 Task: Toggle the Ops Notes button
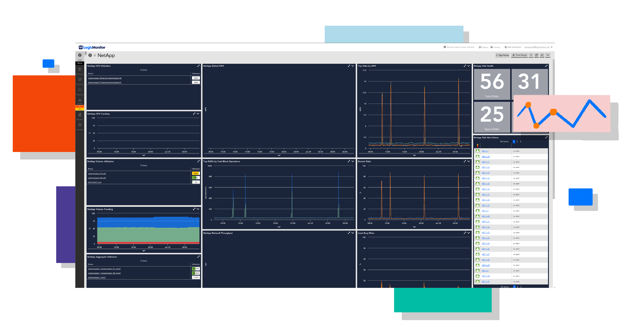[x=503, y=55]
